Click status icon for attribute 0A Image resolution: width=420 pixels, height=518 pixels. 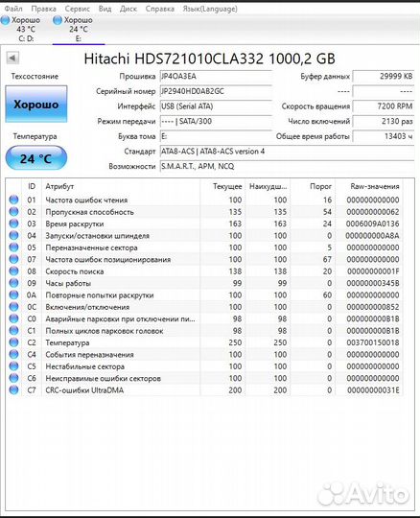(13, 294)
